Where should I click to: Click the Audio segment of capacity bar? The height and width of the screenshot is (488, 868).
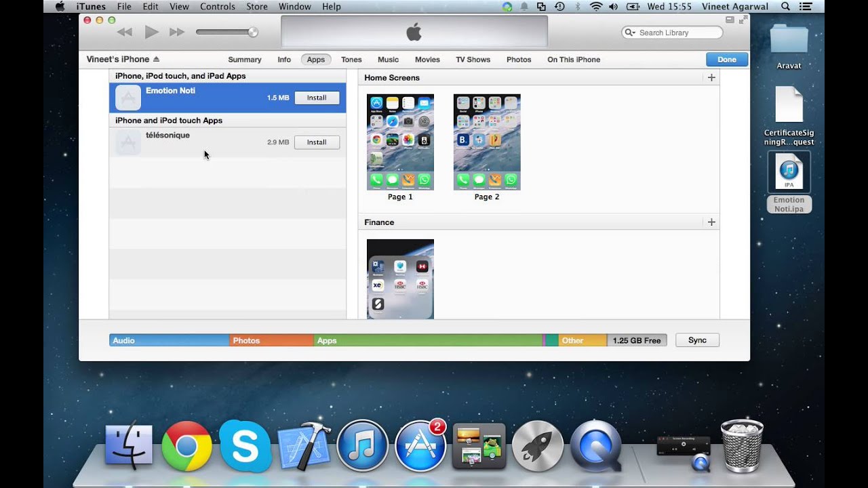169,340
